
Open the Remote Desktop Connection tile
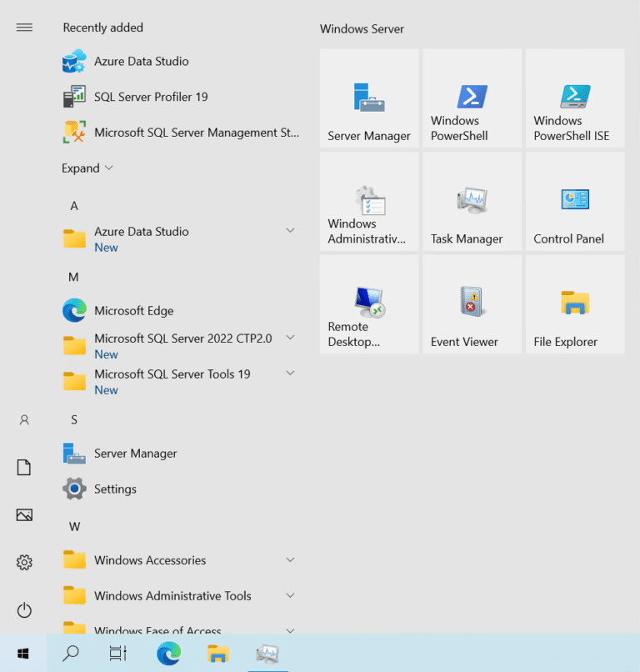(369, 304)
